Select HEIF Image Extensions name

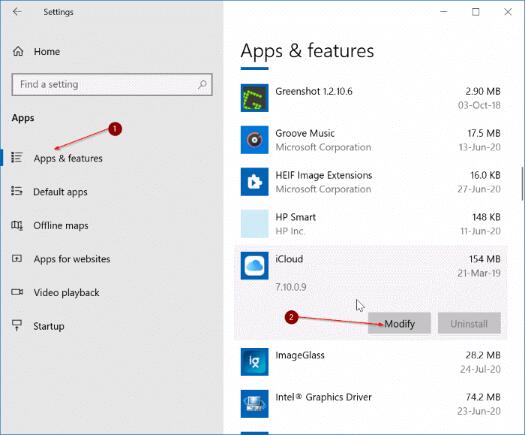[324, 175]
